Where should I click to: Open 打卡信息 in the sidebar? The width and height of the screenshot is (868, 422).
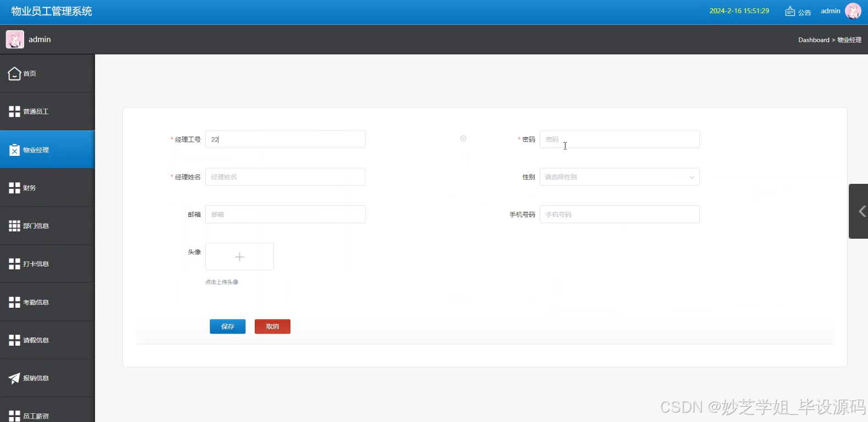47,264
